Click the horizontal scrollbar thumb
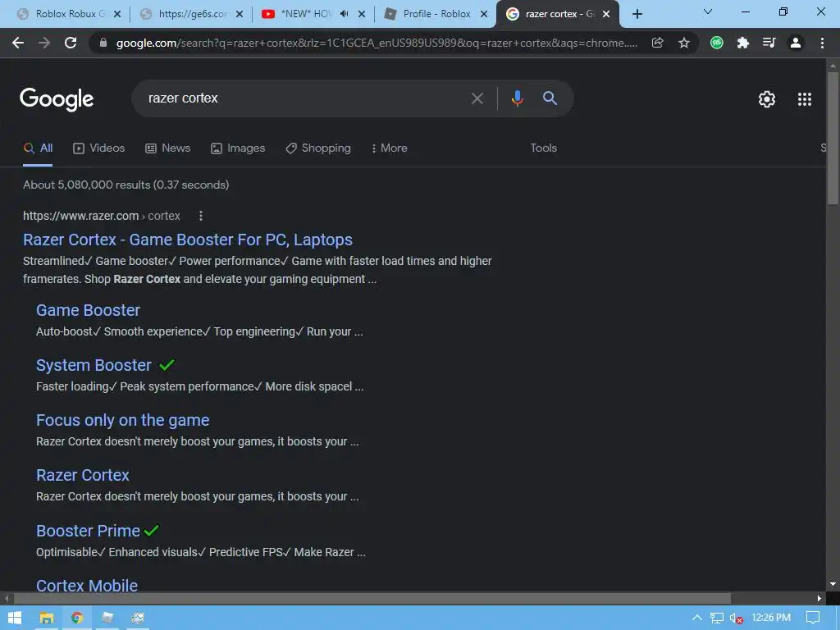 click(372, 598)
